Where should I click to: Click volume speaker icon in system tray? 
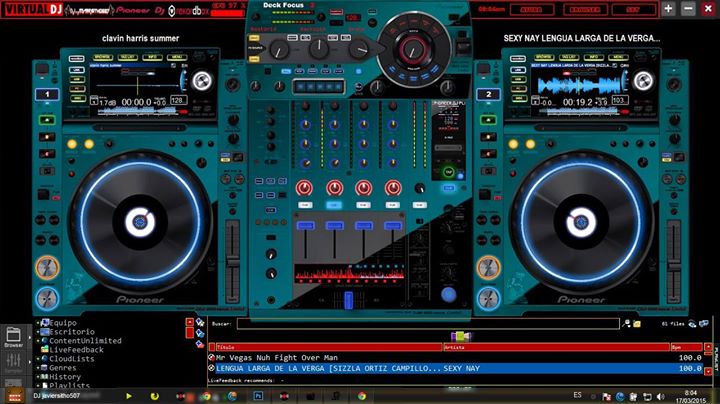coord(661,396)
